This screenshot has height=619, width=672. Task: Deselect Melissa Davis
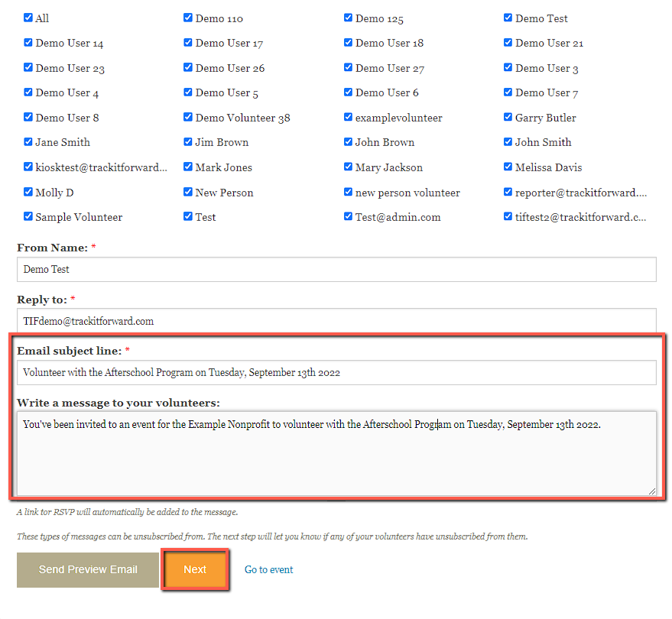pyautogui.click(x=508, y=167)
